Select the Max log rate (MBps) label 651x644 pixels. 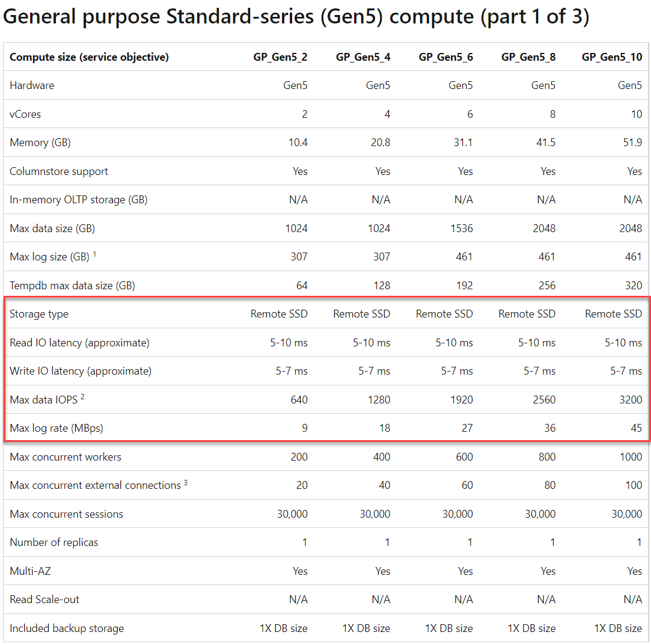[x=57, y=429]
